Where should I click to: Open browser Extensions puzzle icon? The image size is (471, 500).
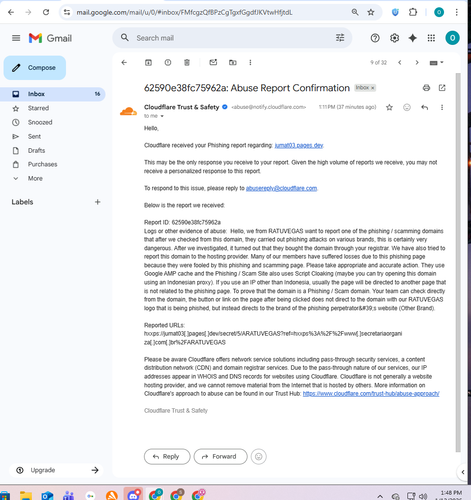pyautogui.click(x=413, y=12)
